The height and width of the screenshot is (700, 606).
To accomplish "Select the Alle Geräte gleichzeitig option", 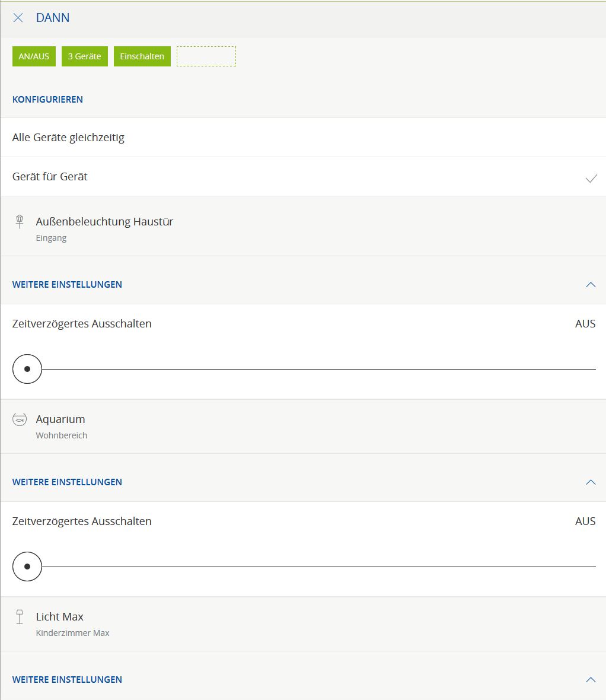I will pyautogui.click(x=68, y=138).
